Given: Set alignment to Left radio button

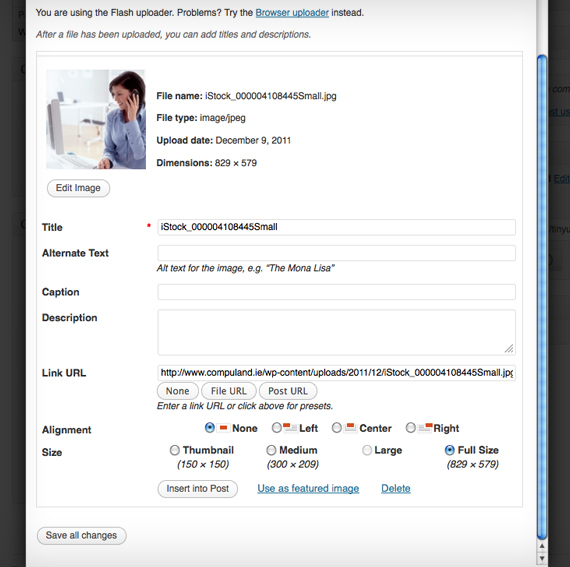Looking at the screenshot, I should point(277,428).
